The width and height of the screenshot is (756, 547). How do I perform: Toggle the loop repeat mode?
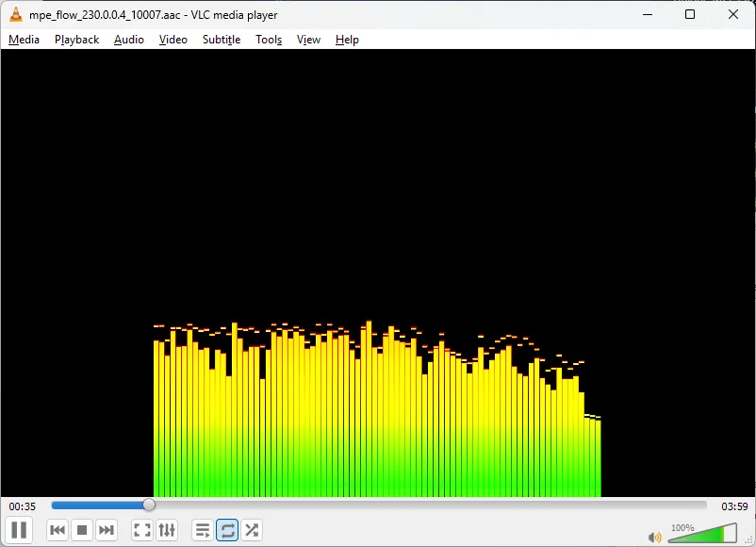tap(227, 531)
